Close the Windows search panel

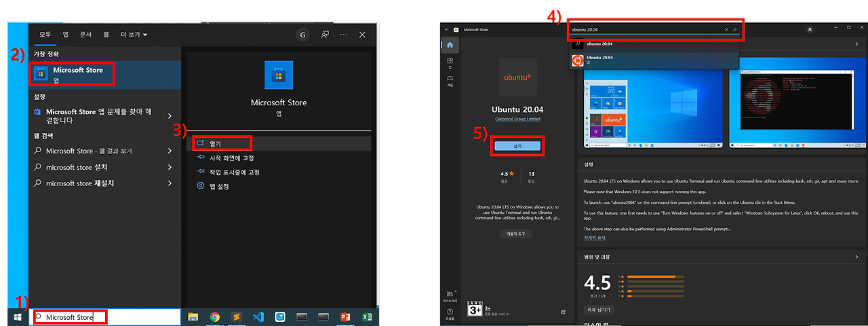click(x=362, y=35)
